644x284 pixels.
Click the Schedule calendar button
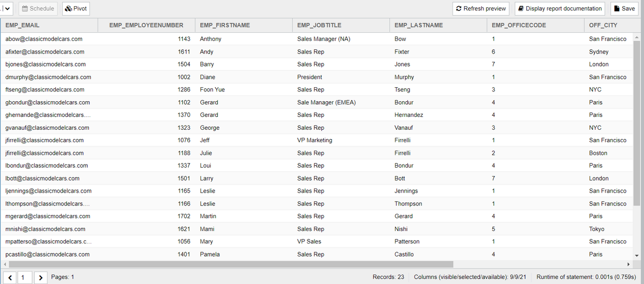point(38,8)
